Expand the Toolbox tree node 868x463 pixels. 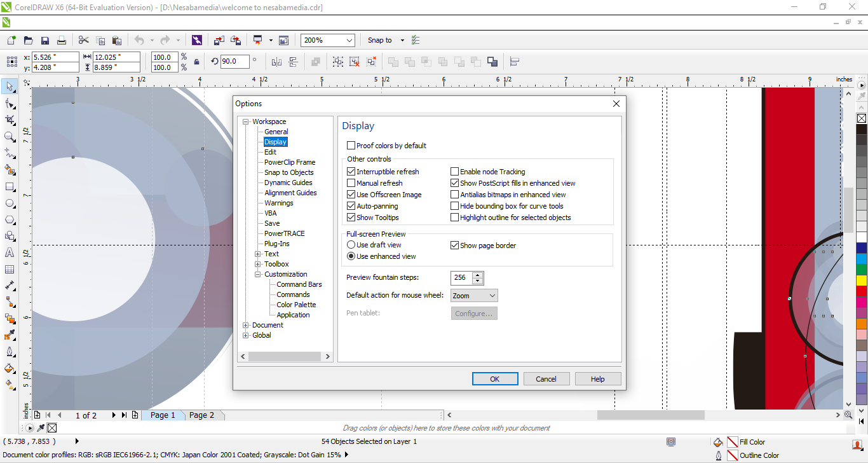point(258,264)
